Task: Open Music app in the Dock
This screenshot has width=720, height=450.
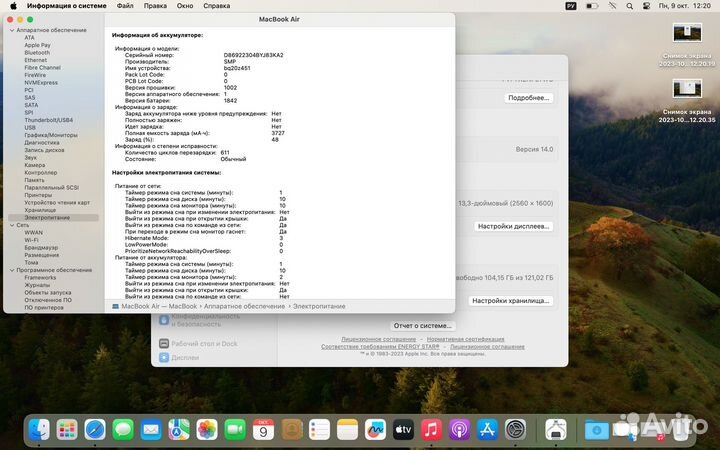Action: click(x=431, y=430)
